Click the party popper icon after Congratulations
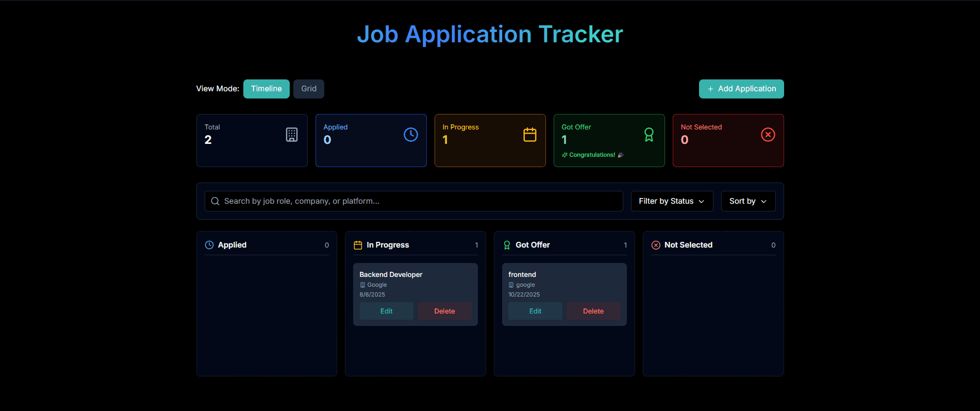The height and width of the screenshot is (411, 980). (x=621, y=155)
